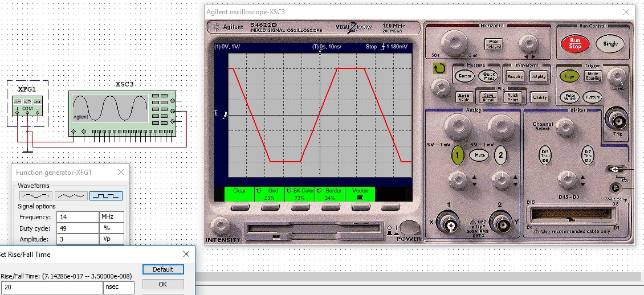Click the channel 1 volts-per-division knob
The width and height of the screenshot is (644, 295).
pyautogui.click(x=457, y=126)
